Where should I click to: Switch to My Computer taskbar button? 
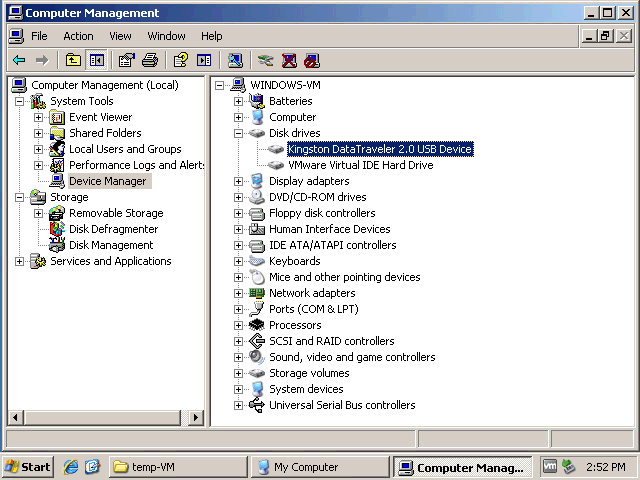(320, 467)
